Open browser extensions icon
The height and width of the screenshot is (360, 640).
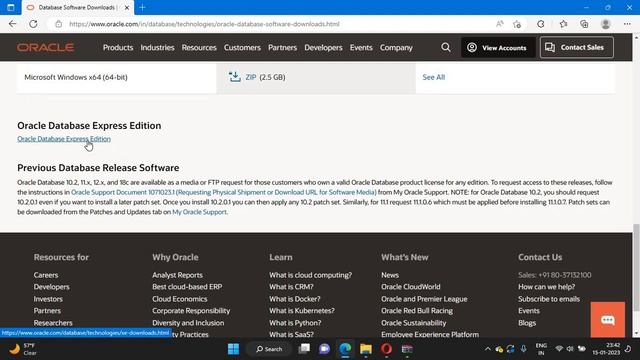541,24
